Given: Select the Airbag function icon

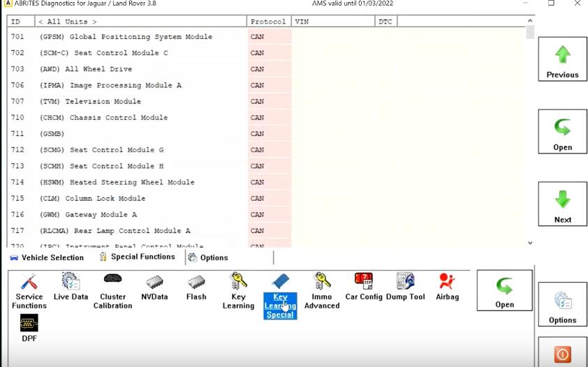Looking at the screenshot, I should point(447,287).
